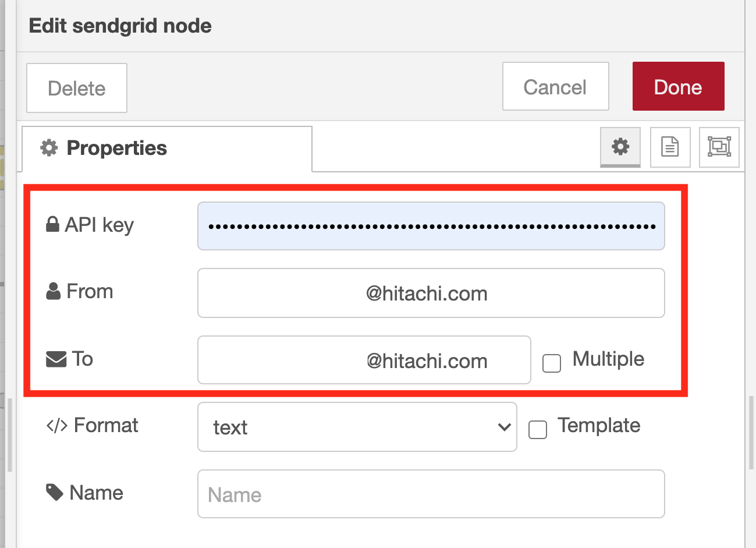Delete the sendgrid node

[77, 88]
